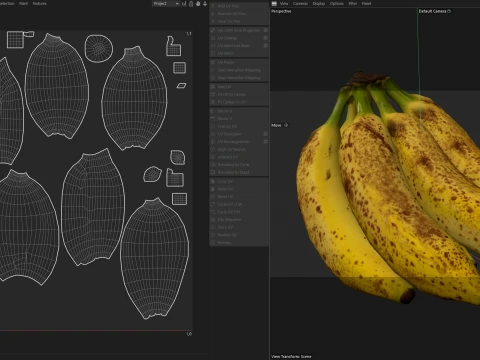Click the Move tool indicator icon in viewport

coord(286,125)
